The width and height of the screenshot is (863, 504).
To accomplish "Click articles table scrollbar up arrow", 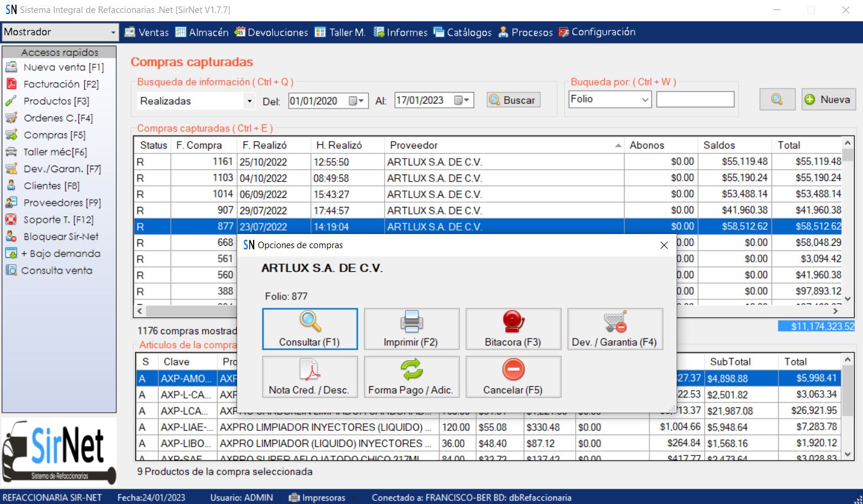I will 848,359.
